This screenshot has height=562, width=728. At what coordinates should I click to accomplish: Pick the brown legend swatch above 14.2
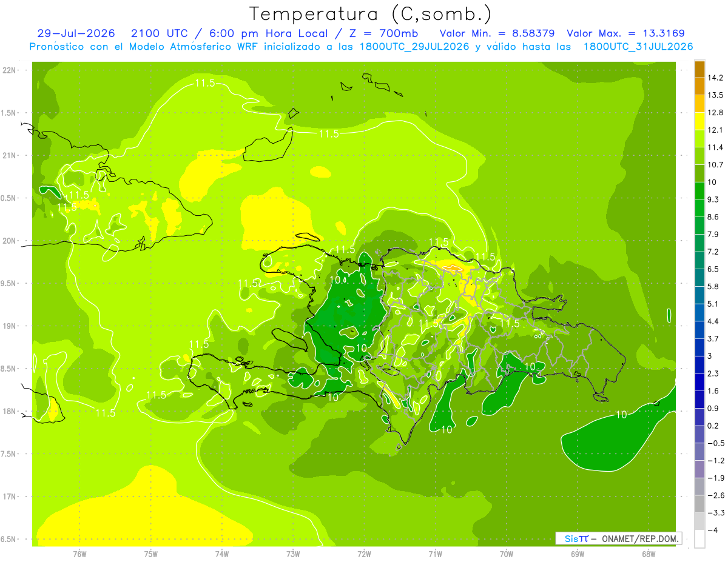click(699, 69)
